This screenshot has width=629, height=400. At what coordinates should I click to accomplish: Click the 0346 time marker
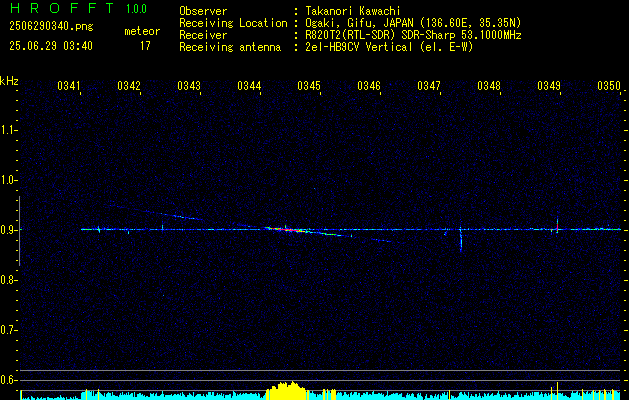(369, 86)
